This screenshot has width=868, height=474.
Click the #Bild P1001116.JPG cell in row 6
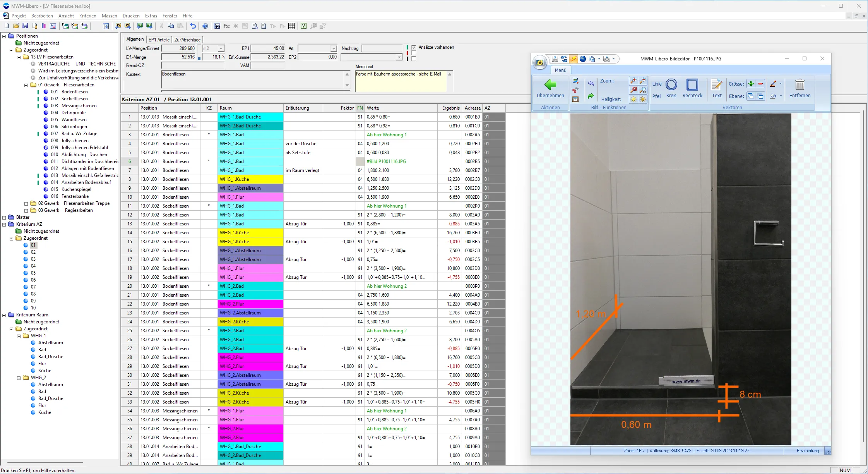pos(401,161)
